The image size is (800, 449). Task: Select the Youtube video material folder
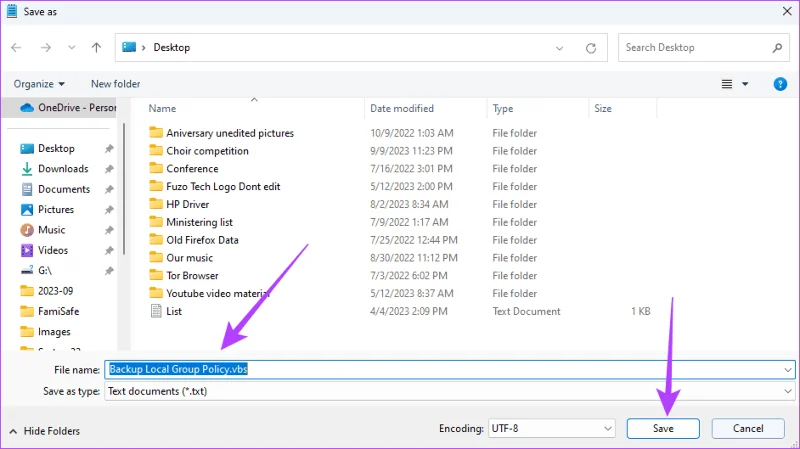point(209,293)
